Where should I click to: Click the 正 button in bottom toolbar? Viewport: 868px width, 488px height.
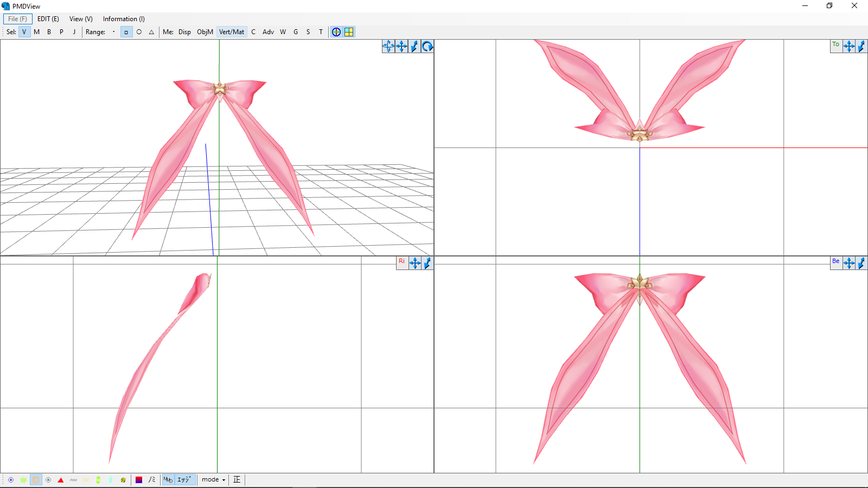click(237, 480)
